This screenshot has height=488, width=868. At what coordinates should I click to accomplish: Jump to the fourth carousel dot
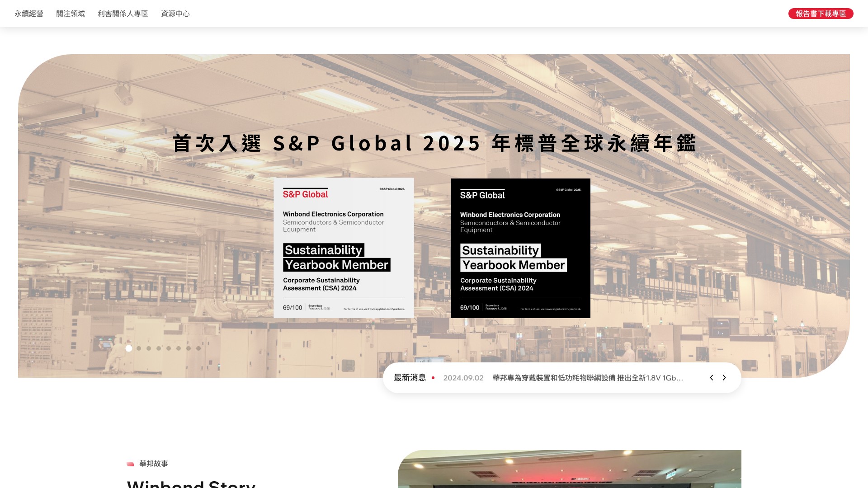[159, 348]
